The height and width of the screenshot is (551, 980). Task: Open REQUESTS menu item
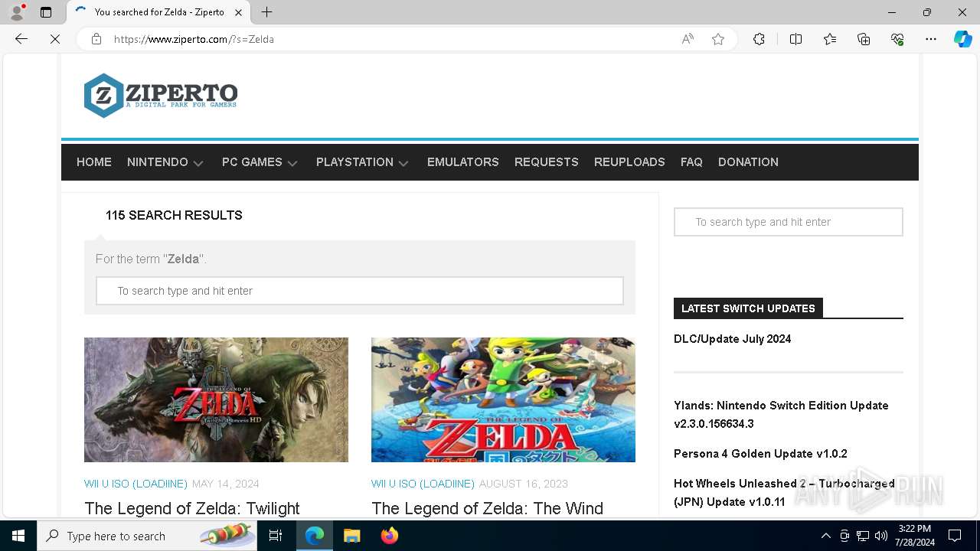547,162
